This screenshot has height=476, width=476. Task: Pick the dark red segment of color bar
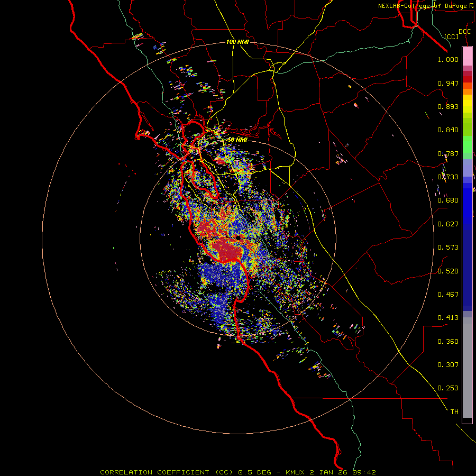click(x=467, y=79)
